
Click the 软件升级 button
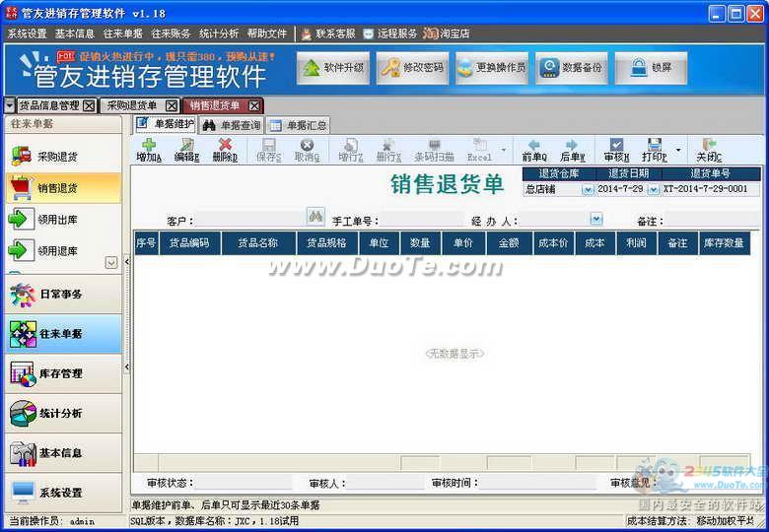333,68
